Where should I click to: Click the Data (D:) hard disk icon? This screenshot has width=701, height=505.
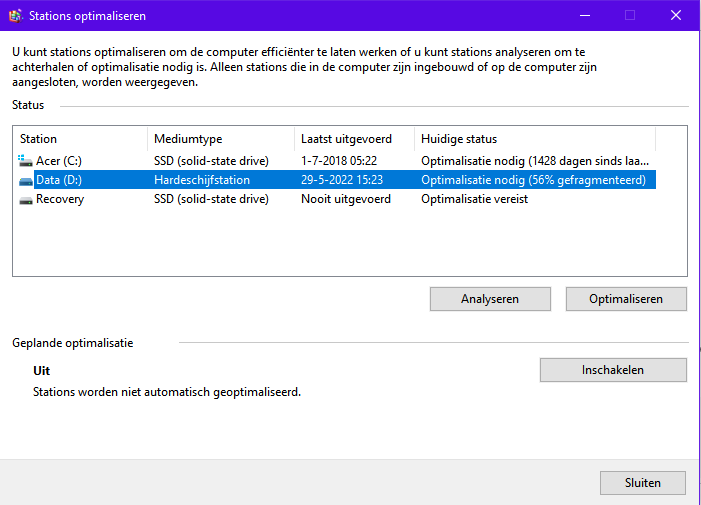25,181
